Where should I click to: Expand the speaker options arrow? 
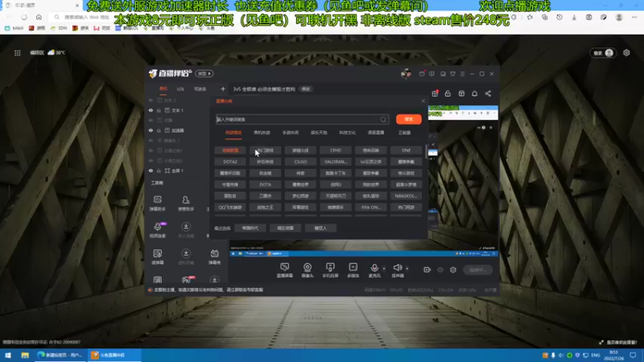tap(407, 269)
